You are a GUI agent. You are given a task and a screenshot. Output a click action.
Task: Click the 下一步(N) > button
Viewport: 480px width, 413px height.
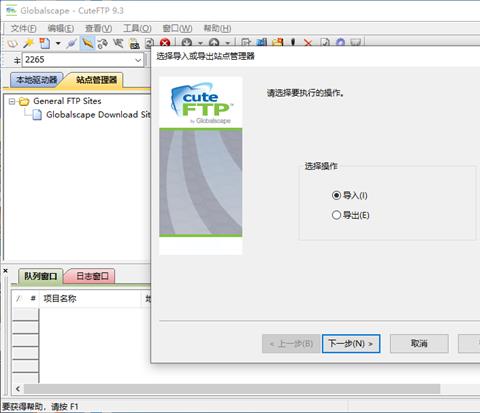351,344
